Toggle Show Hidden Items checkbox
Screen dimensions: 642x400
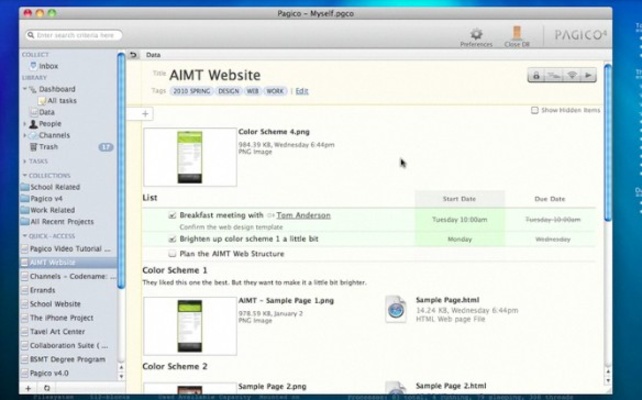click(534, 110)
